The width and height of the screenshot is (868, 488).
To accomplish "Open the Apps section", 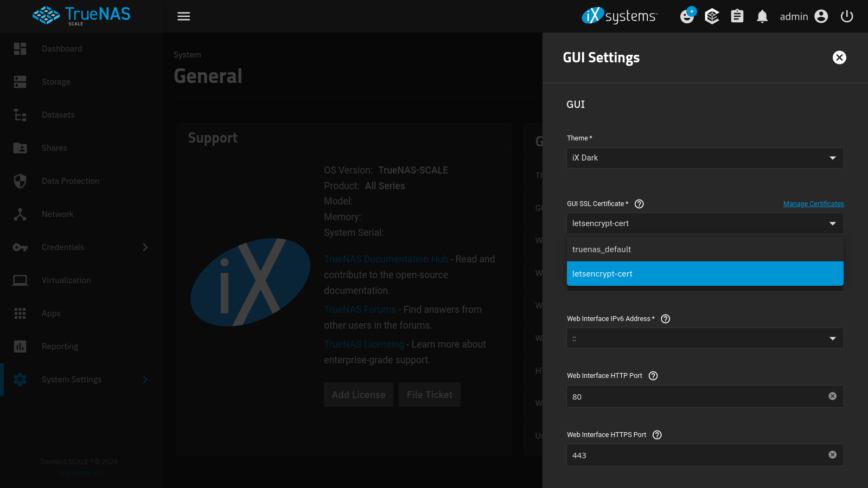I will (50, 313).
